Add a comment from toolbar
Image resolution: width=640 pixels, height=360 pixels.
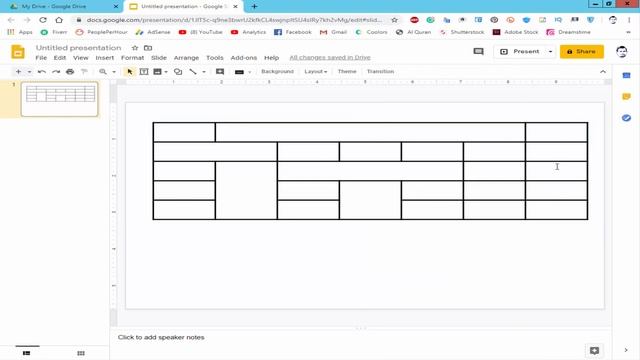coord(220,71)
